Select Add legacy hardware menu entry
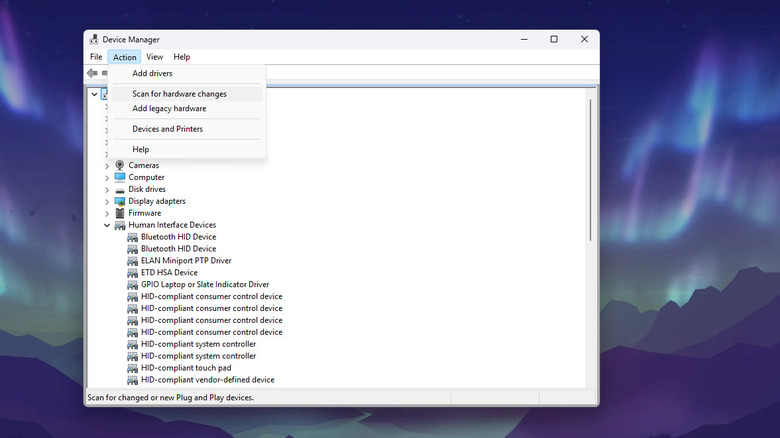Screen dimensions: 780x438 point(169,108)
